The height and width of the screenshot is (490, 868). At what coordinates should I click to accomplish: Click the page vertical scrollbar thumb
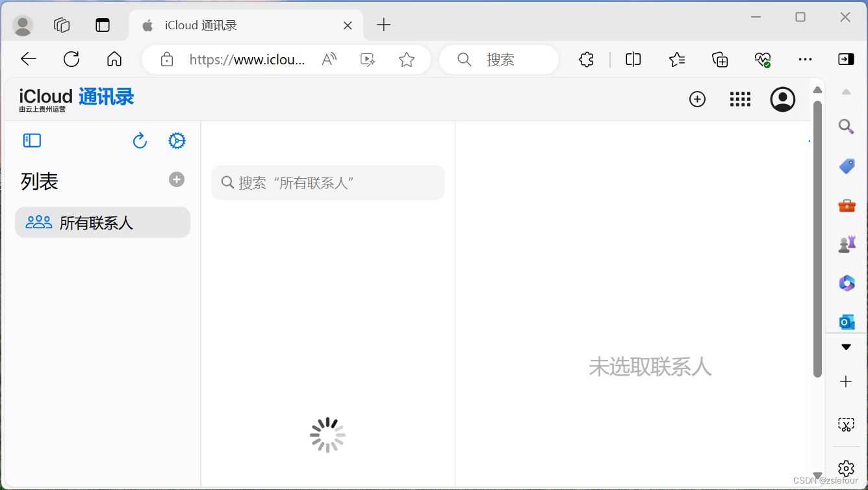pyautogui.click(x=817, y=239)
